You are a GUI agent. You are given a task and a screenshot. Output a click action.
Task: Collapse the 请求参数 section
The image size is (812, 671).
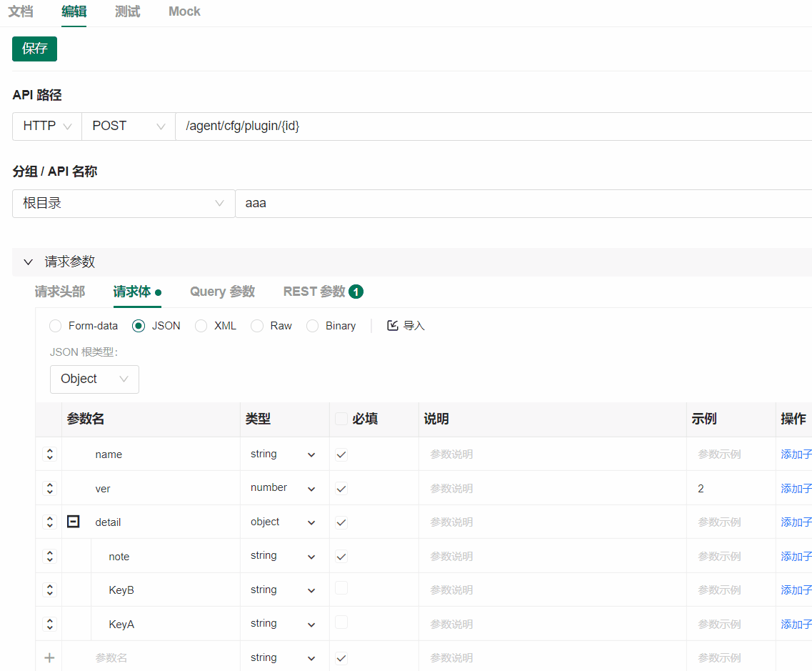(x=28, y=262)
